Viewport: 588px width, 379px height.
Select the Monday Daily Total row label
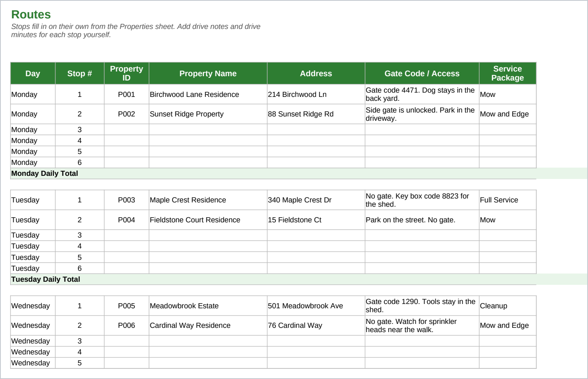click(45, 173)
